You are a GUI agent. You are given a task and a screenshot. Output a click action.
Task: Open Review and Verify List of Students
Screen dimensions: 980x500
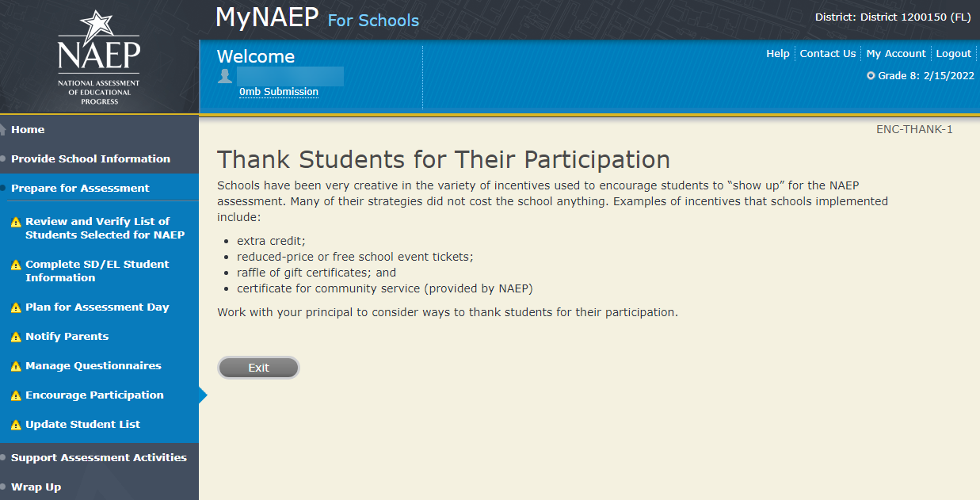(x=105, y=228)
